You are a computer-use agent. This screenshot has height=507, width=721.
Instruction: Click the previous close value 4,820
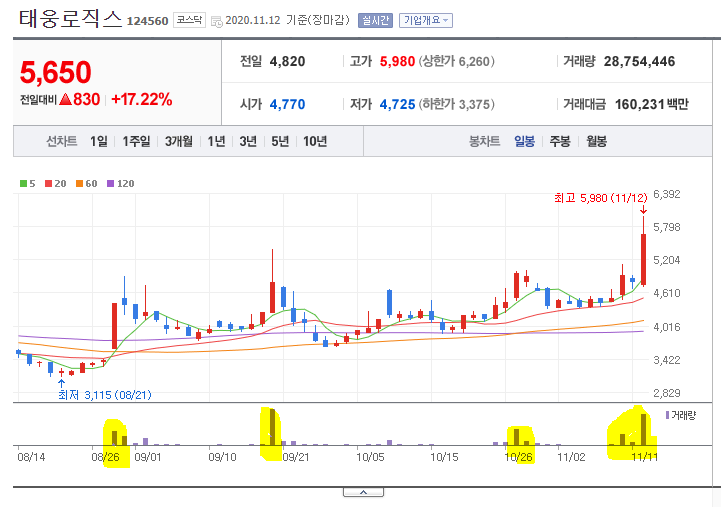click(287, 61)
